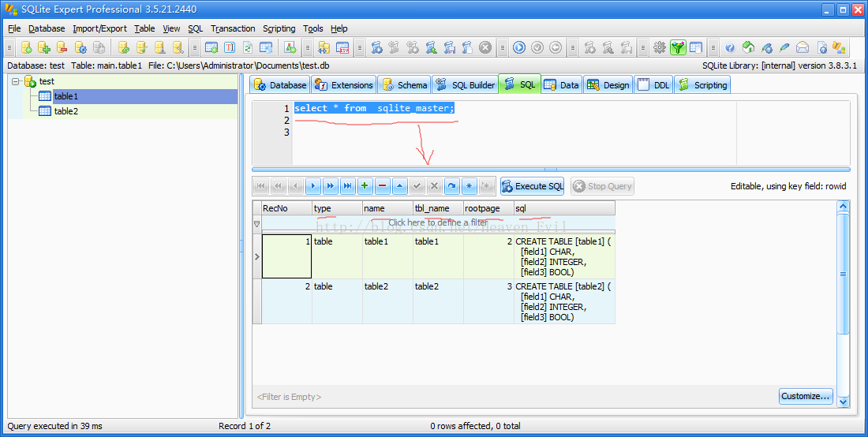
Task: Skip forward with double-arrow navigator button
Action: pyautogui.click(x=330, y=186)
